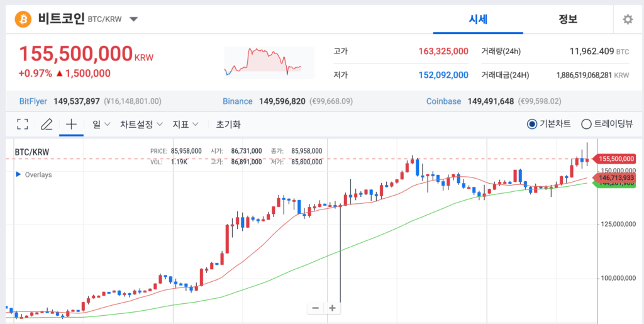
Task: Switch to the 정보 tab
Action: (x=568, y=20)
